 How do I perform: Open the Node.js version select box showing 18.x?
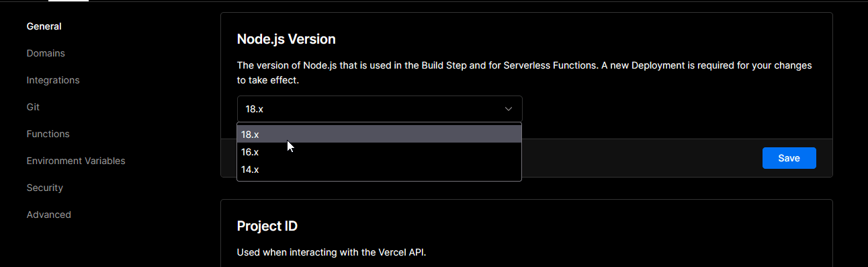coord(380,109)
